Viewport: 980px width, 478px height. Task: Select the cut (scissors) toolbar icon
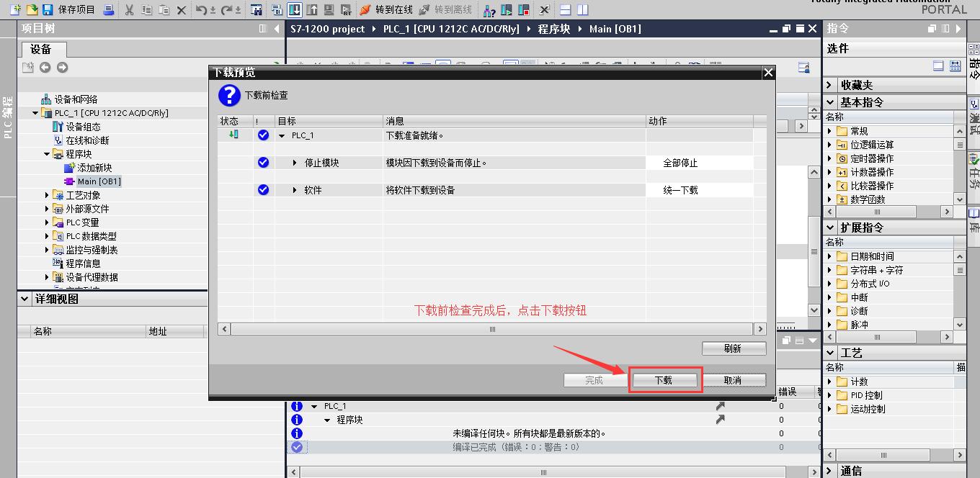click(130, 10)
